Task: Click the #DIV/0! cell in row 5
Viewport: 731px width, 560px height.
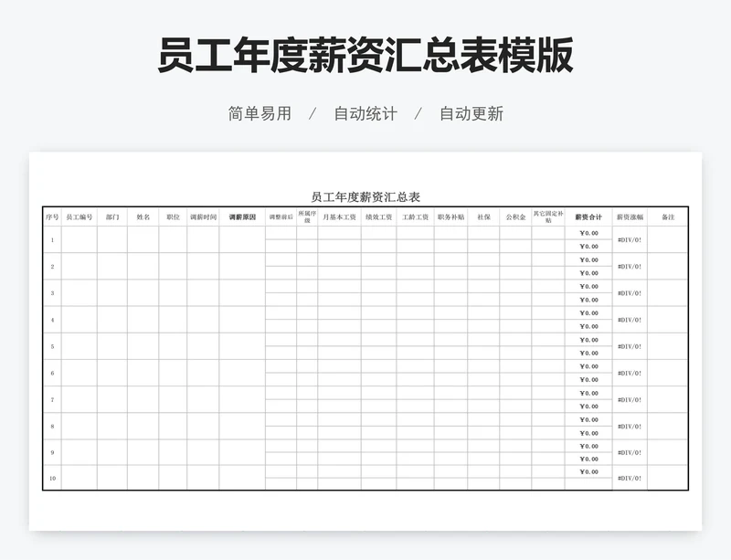Action: pos(630,346)
